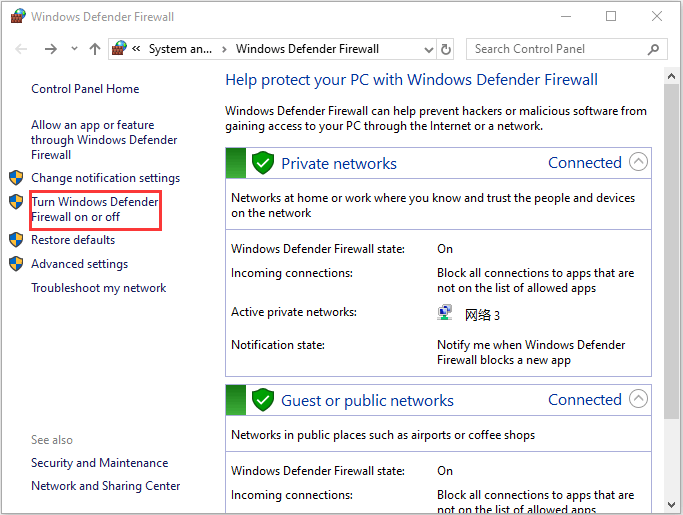Image resolution: width=683 pixels, height=515 pixels.
Task: Click shield icon beside Change notification settings
Action: [16, 178]
